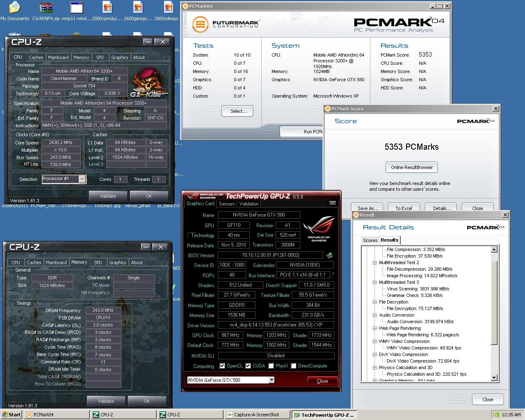Screen dimensions: 525x420
Task: Click OK in lower CPU-Z window
Action: (147, 401)
